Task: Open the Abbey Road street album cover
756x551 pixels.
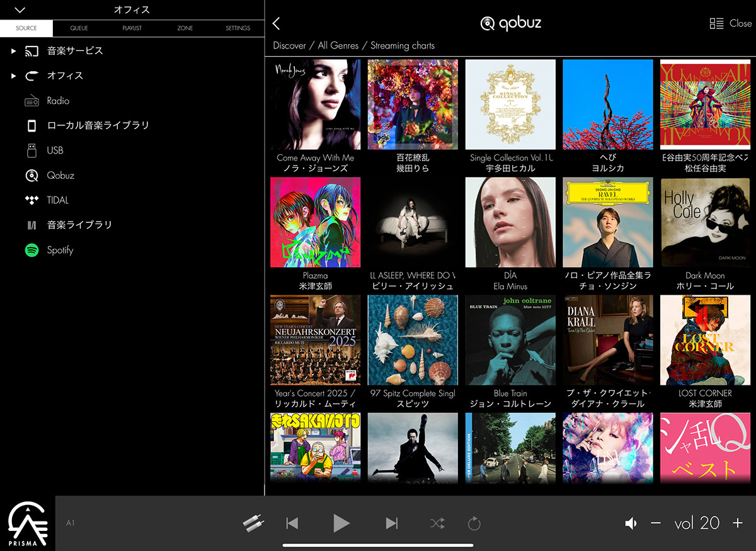Action: pos(510,448)
